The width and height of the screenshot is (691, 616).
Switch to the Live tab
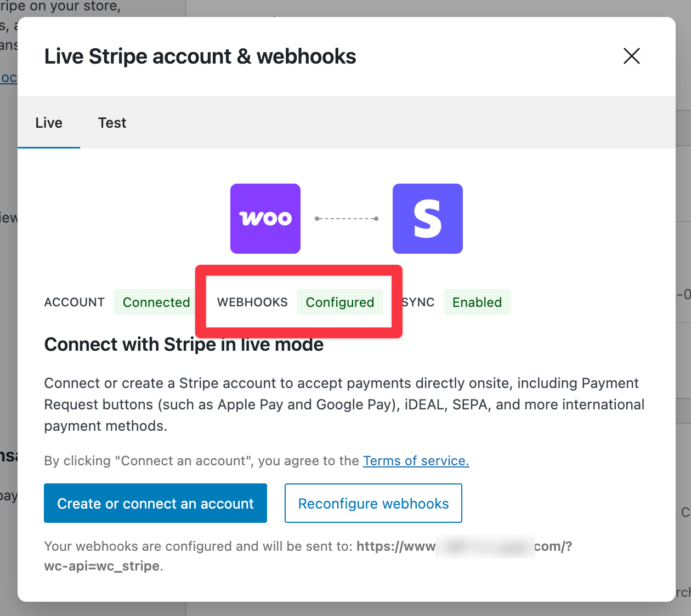48,122
